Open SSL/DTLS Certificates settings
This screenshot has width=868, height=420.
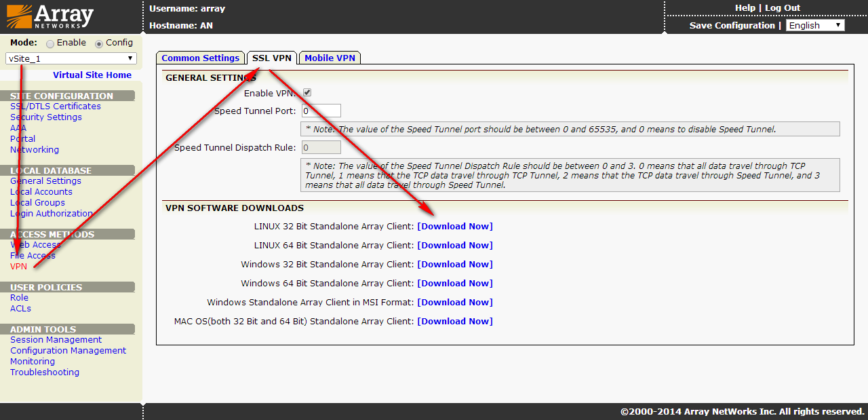click(56, 106)
